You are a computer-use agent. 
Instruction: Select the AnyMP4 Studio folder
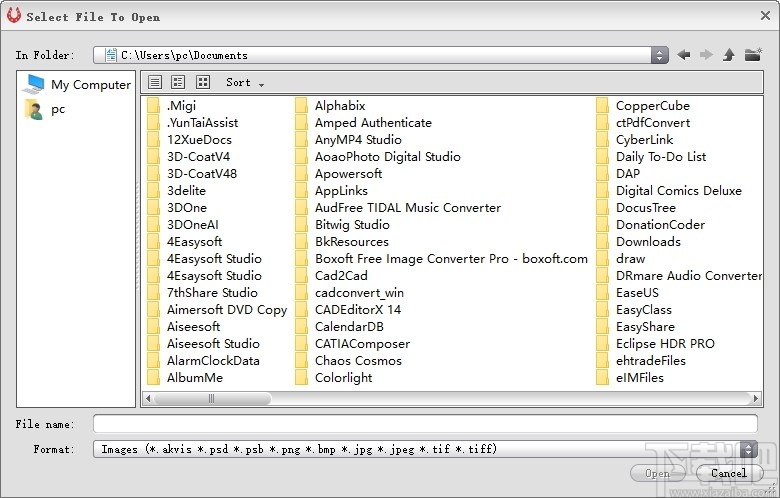click(348, 140)
